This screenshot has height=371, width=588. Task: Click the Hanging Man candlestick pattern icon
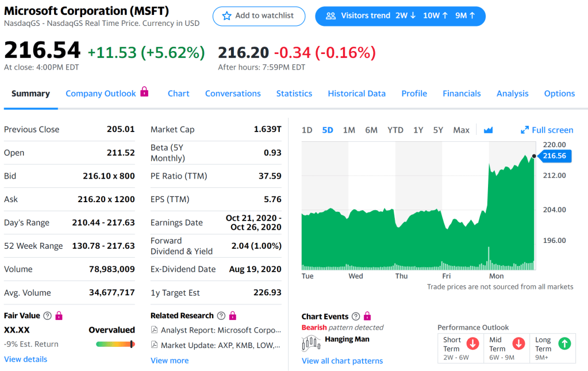(311, 343)
